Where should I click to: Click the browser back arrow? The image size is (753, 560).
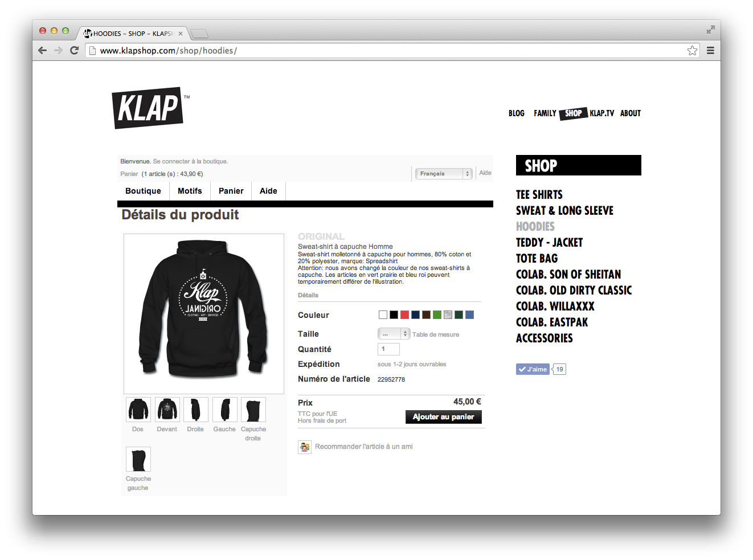[x=42, y=51]
